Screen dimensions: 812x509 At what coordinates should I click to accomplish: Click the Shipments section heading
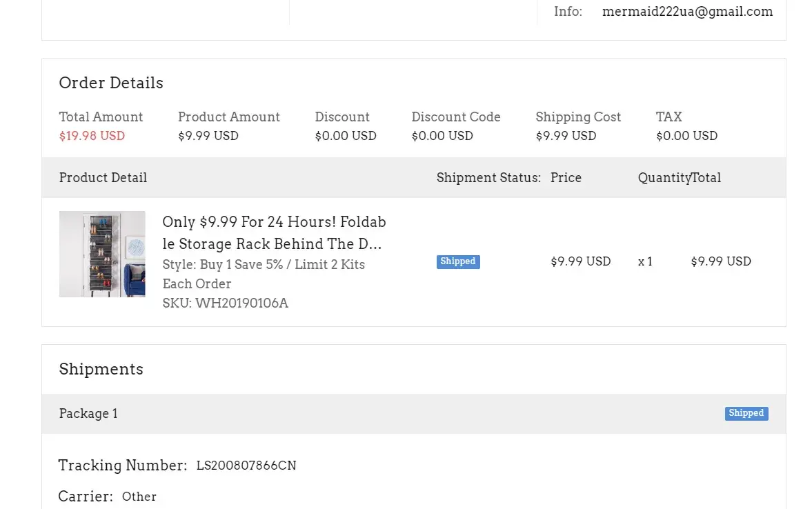pos(101,369)
